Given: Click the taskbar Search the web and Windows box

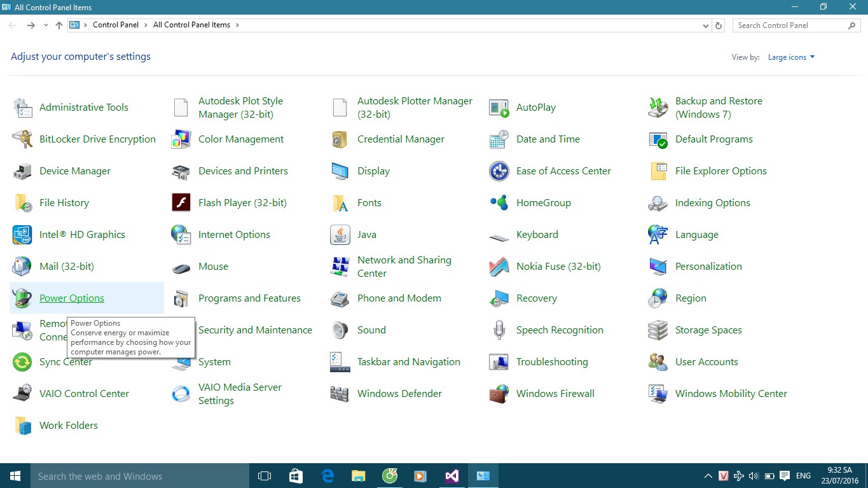Looking at the screenshot, I should [140, 476].
